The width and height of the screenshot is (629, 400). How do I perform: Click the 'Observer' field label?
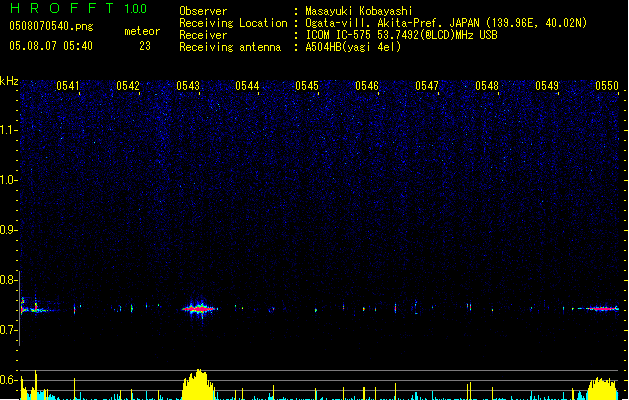pos(203,11)
